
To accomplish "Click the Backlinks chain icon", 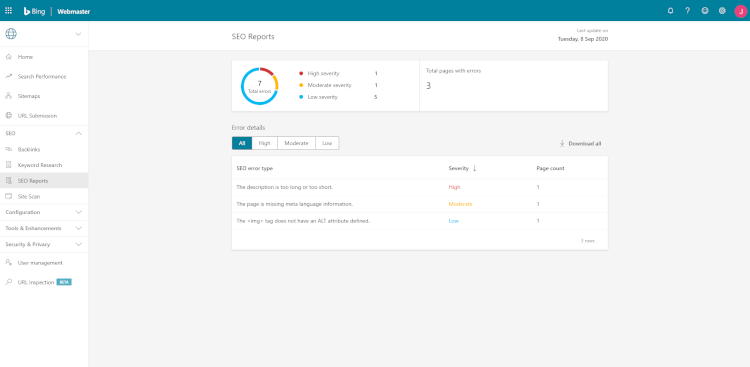I will coord(9,149).
